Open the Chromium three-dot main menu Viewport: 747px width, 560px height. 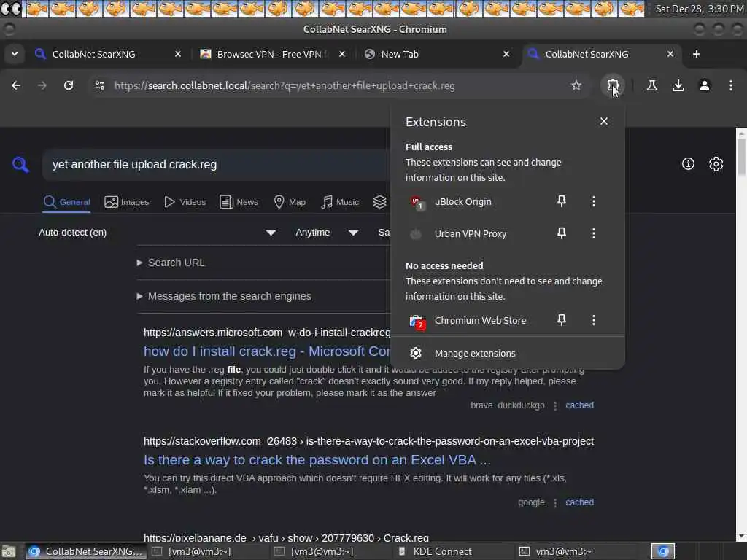click(x=731, y=85)
